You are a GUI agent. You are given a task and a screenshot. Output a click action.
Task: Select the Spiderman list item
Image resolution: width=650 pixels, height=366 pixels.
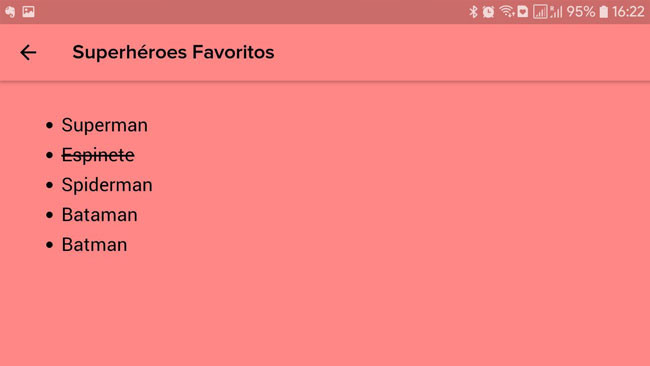pyautogui.click(x=107, y=185)
